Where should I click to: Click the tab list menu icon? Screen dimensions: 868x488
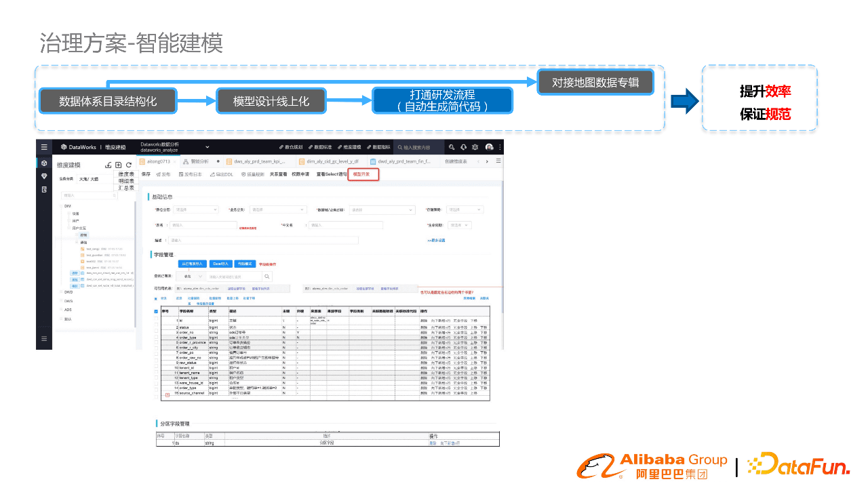pos(498,161)
